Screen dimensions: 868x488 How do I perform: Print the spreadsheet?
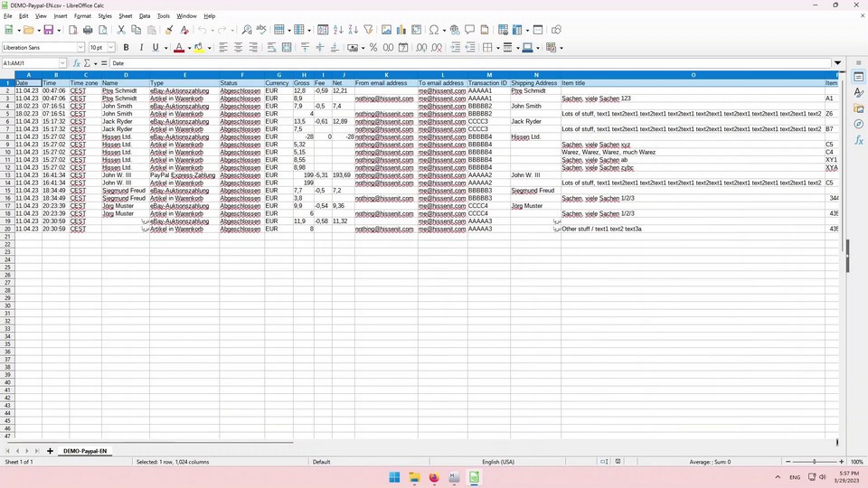88,30
